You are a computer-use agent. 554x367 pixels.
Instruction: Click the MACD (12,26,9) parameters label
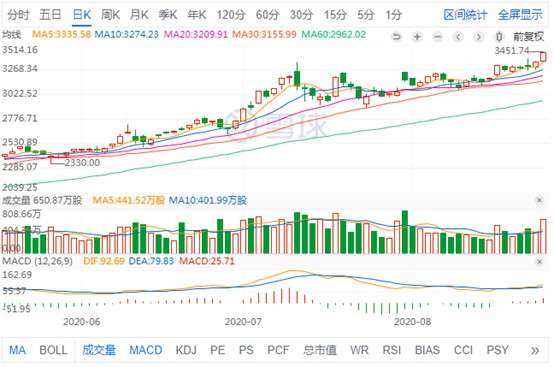point(37,261)
